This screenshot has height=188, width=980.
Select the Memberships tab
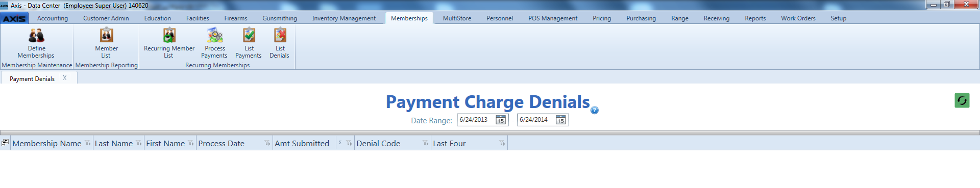[409, 18]
